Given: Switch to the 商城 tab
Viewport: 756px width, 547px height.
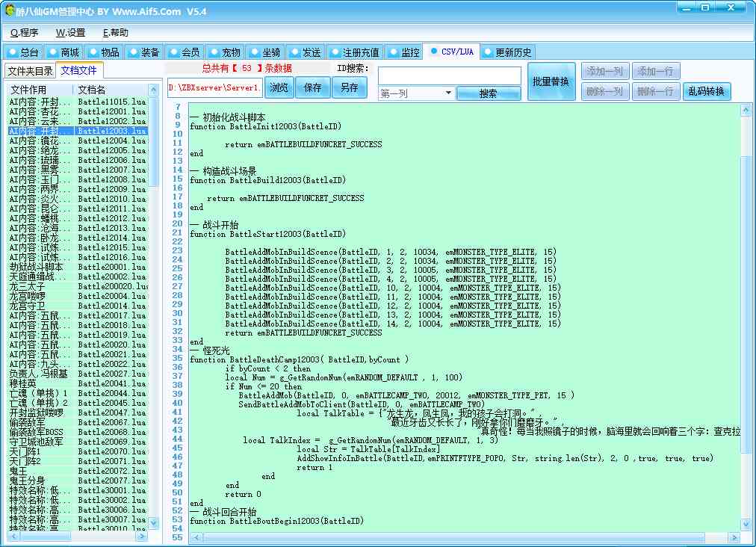Looking at the screenshot, I should pos(63,52).
